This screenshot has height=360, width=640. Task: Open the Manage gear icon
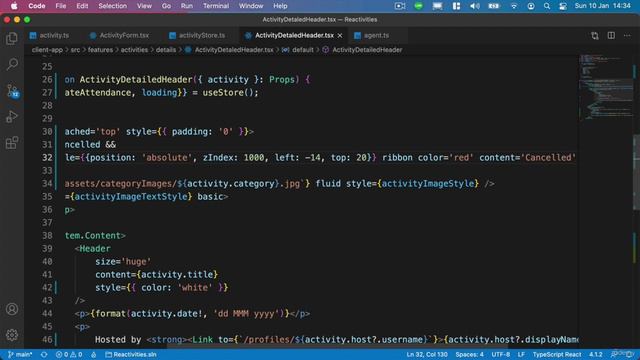point(12,335)
